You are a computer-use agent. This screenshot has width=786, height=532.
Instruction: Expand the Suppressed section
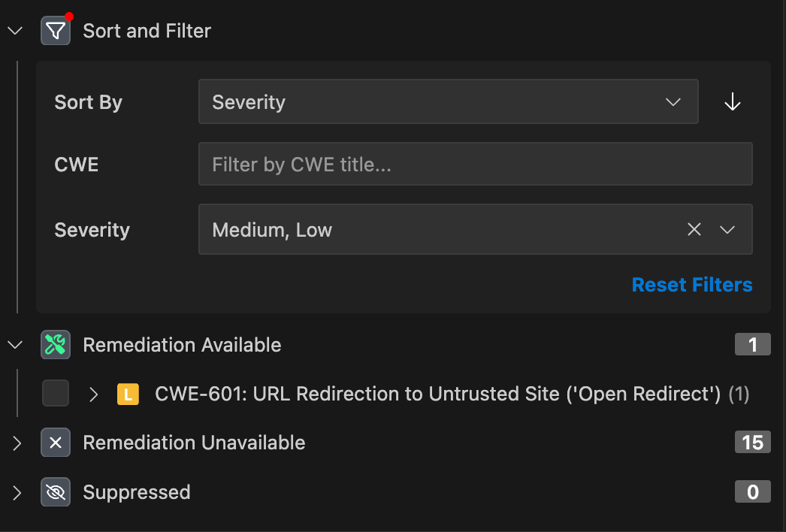(15, 492)
